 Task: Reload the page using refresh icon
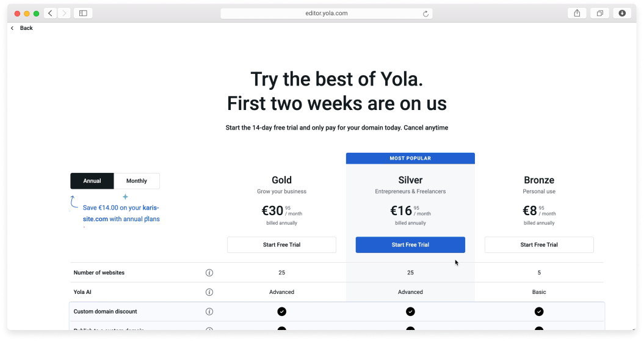coord(425,13)
